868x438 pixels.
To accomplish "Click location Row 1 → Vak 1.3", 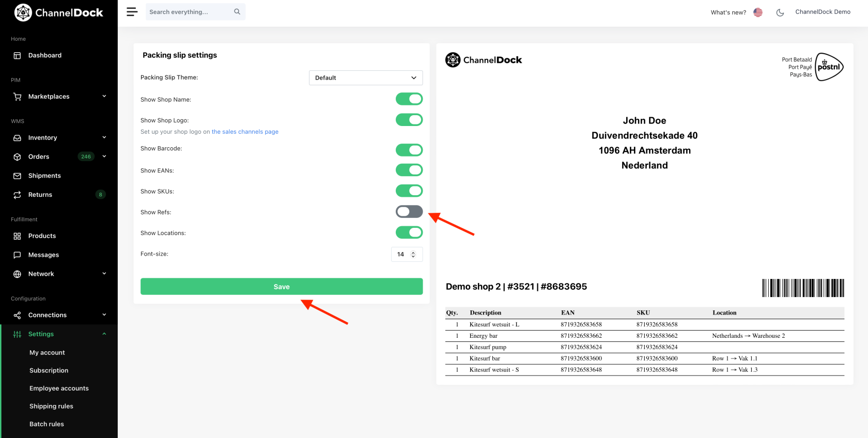I will pyautogui.click(x=735, y=370).
